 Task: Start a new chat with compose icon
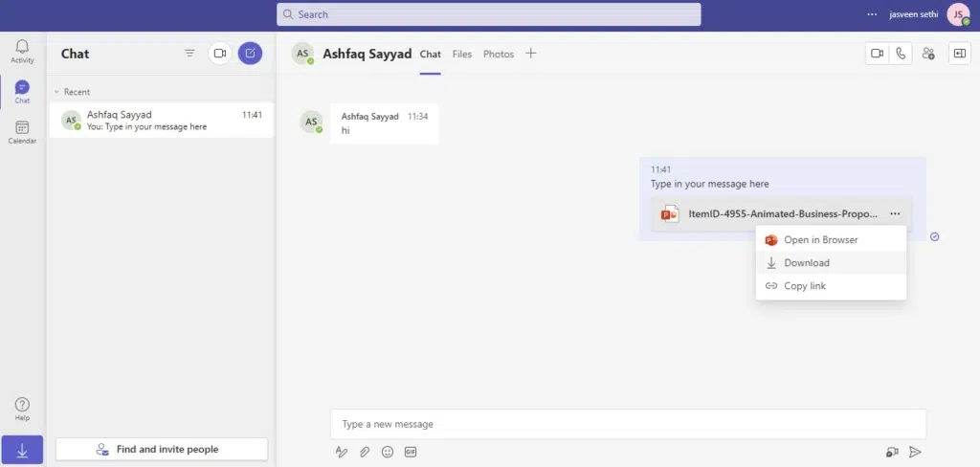click(250, 54)
